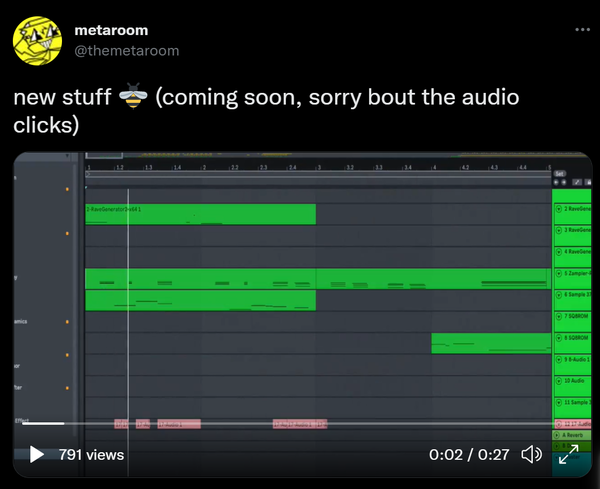
Task: Click ruler marker 2.4
Action: (x=292, y=168)
